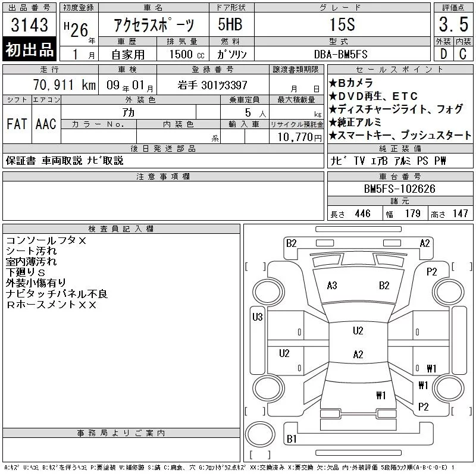Click the interior grade C cell

click(x=463, y=54)
